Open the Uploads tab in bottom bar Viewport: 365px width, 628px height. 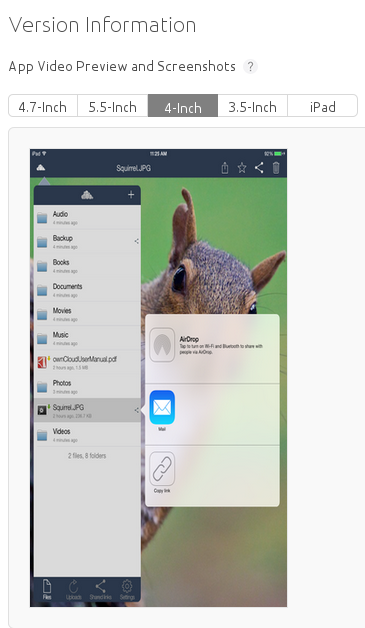pos(74,590)
